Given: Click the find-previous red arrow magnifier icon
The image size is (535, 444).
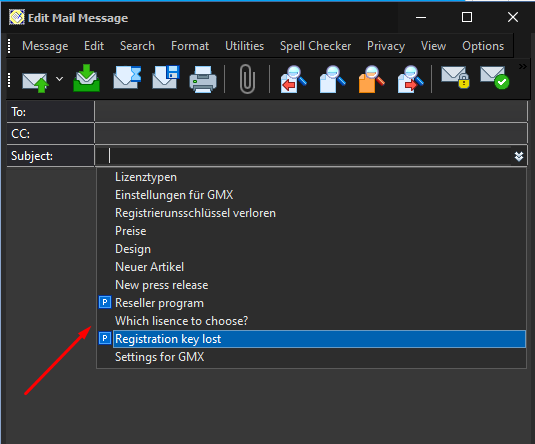Looking at the screenshot, I should tap(293, 79).
